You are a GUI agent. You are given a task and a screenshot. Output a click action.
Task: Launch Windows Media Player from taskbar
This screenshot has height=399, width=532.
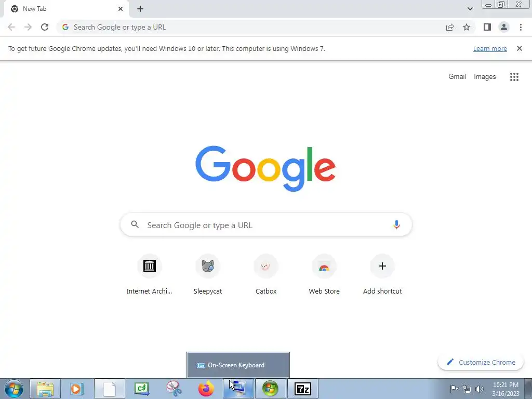pos(77,389)
